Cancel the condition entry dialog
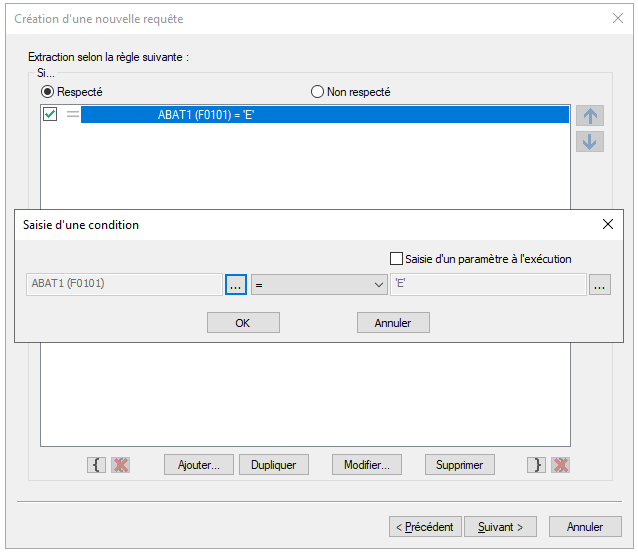The image size is (638, 552). coord(393,323)
